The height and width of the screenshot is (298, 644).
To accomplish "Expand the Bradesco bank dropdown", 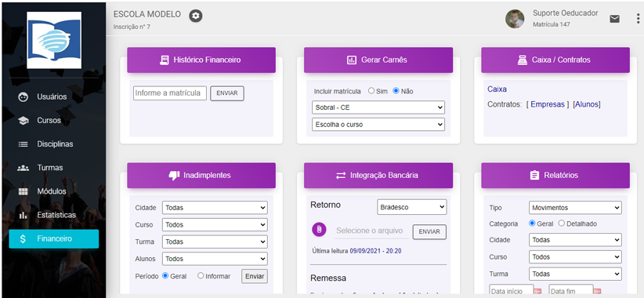I will tap(412, 207).
